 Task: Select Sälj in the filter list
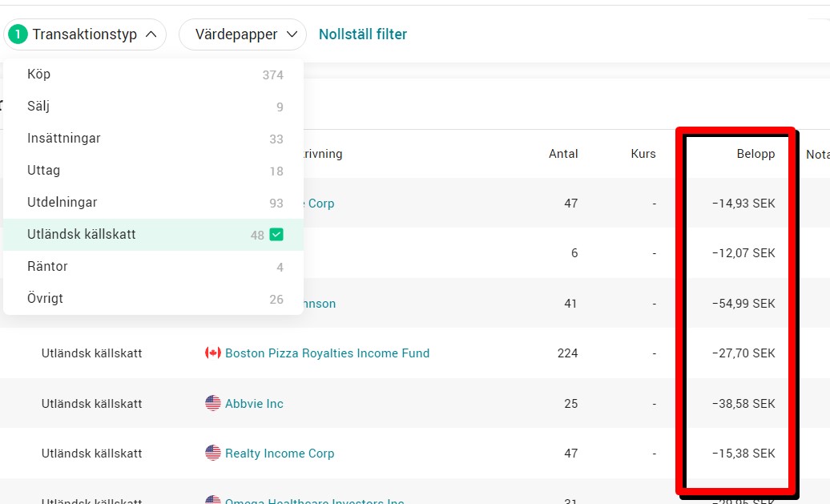coord(154,107)
